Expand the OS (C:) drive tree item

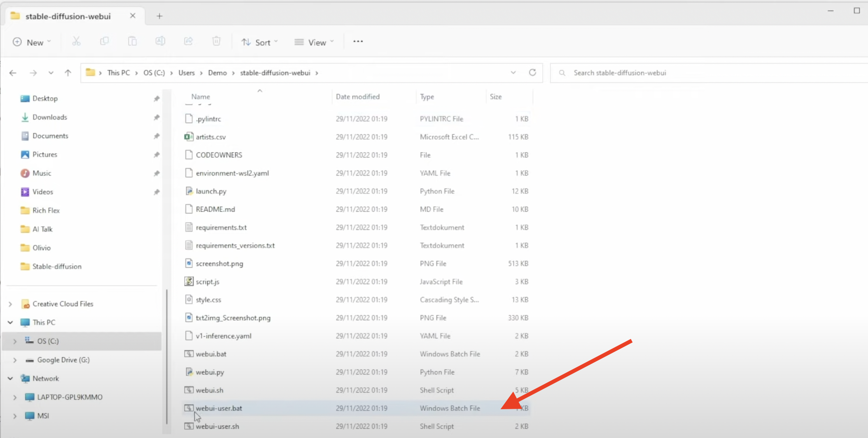coord(14,341)
